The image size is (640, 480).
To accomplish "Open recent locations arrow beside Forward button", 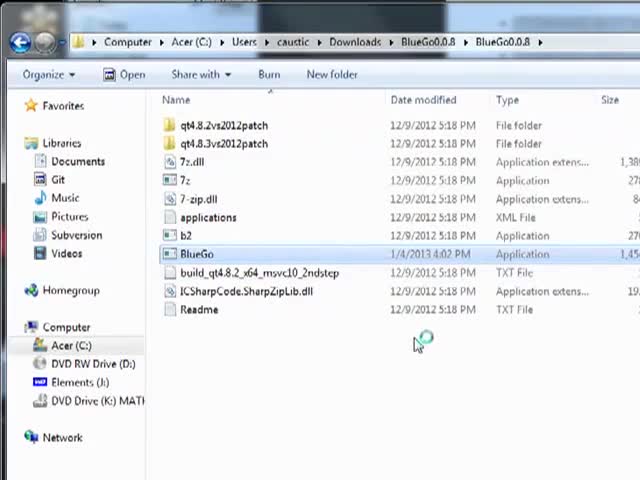I will [x=62, y=42].
